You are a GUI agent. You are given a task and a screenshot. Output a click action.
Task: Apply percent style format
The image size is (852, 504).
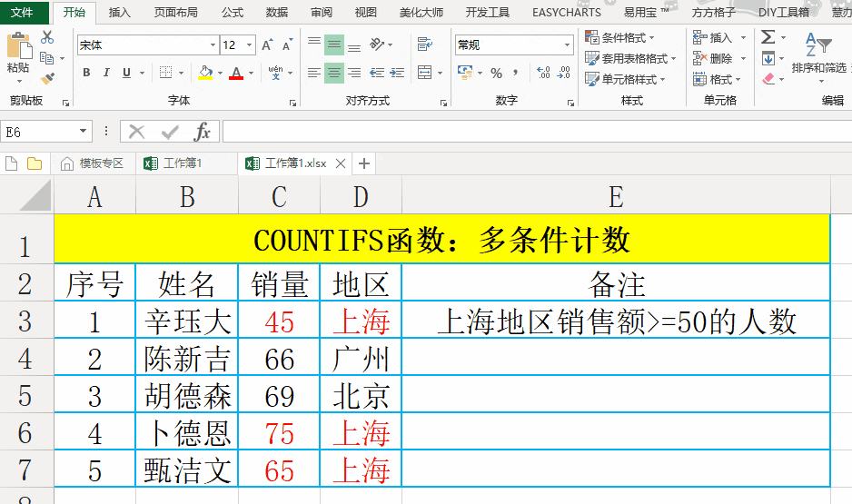coord(496,73)
